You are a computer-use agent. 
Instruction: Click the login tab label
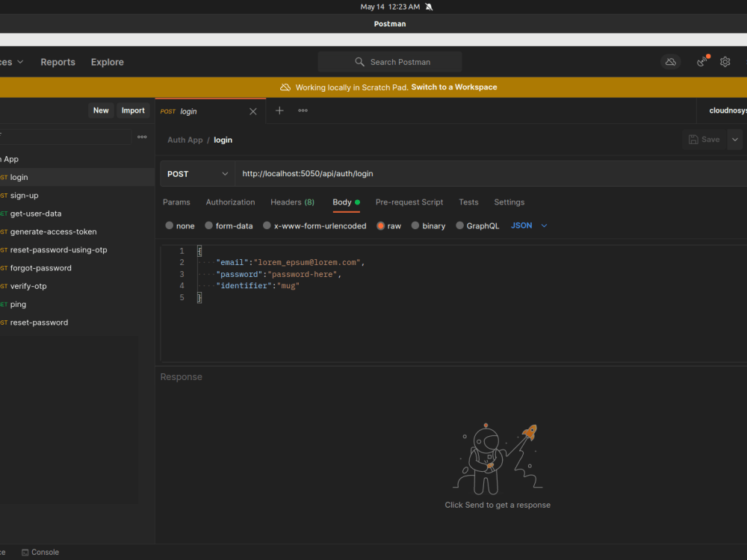189,111
